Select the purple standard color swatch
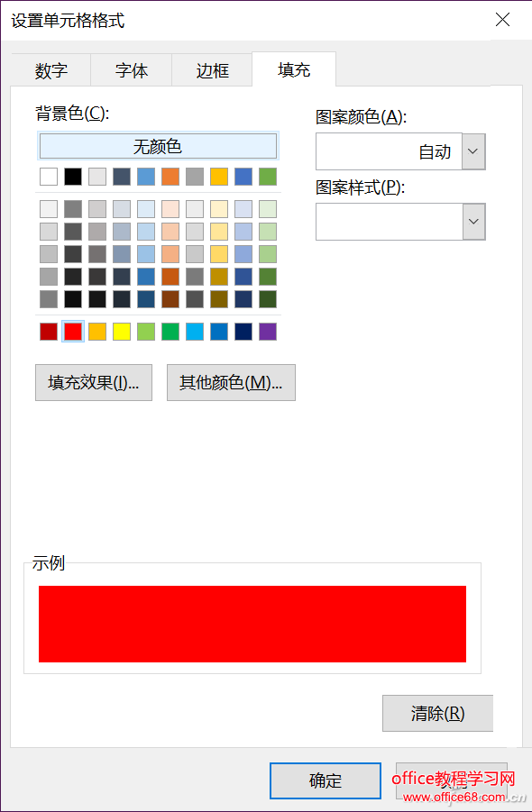The width and height of the screenshot is (532, 812). (268, 332)
